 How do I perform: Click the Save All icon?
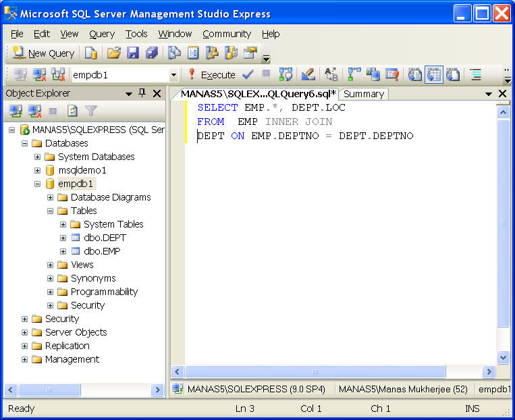pyautogui.click(x=152, y=53)
